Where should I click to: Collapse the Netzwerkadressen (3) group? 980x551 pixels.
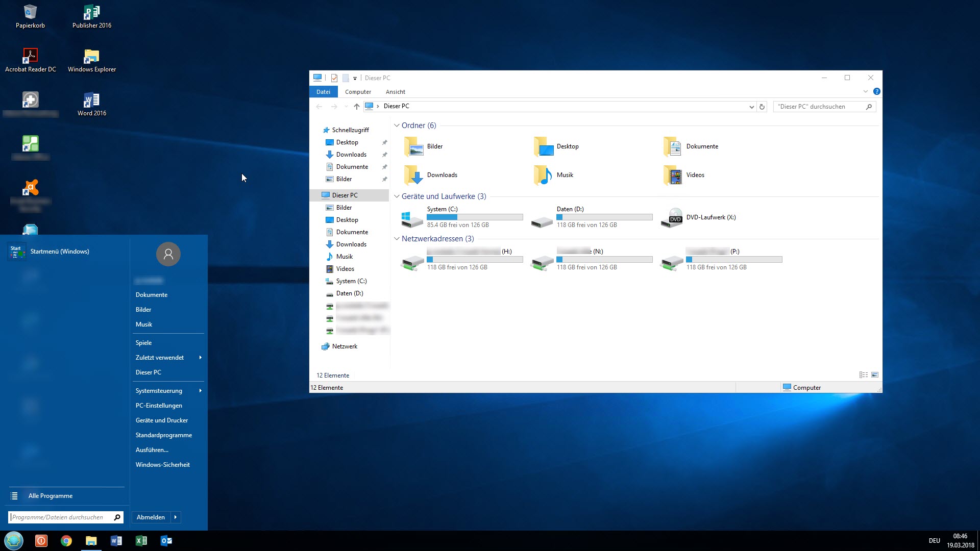tap(397, 239)
